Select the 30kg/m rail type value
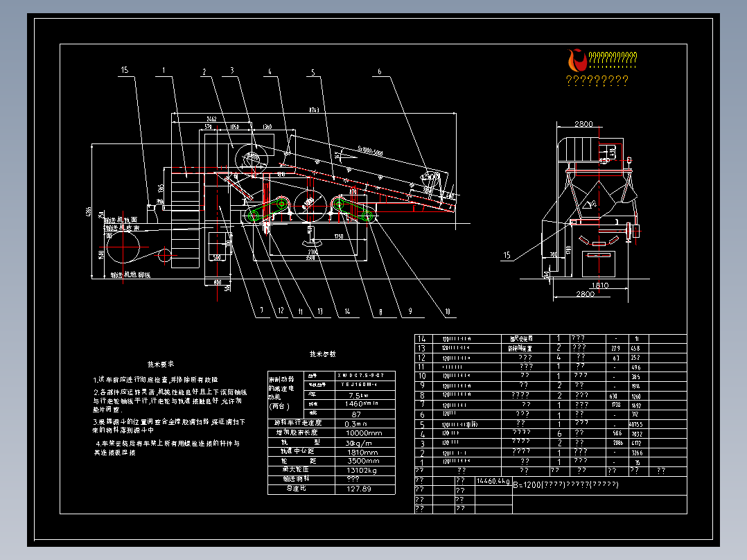The height and width of the screenshot is (560, 747). point(358,443)
